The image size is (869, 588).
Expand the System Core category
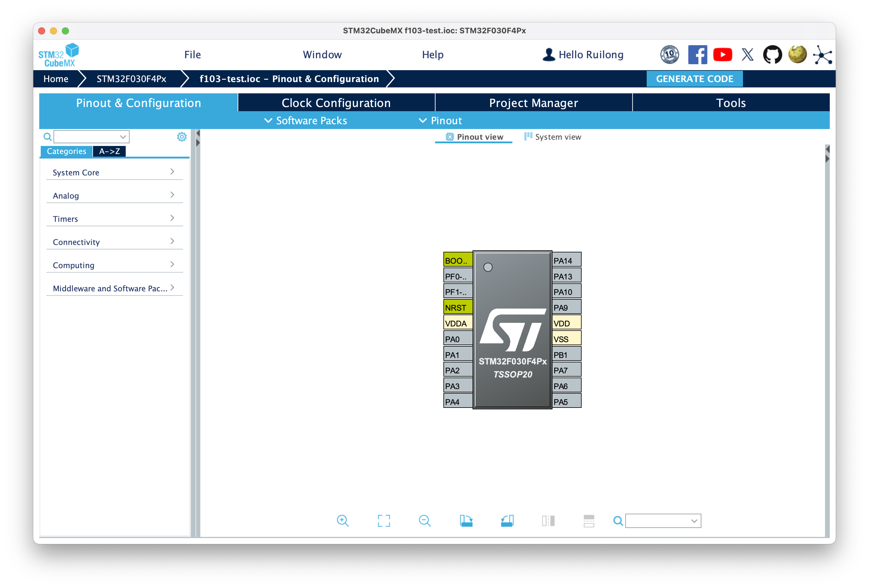(114, 172)
